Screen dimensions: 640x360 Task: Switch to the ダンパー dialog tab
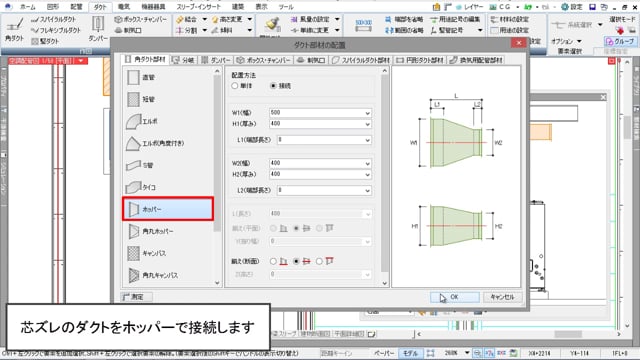[x=216, y=60]
